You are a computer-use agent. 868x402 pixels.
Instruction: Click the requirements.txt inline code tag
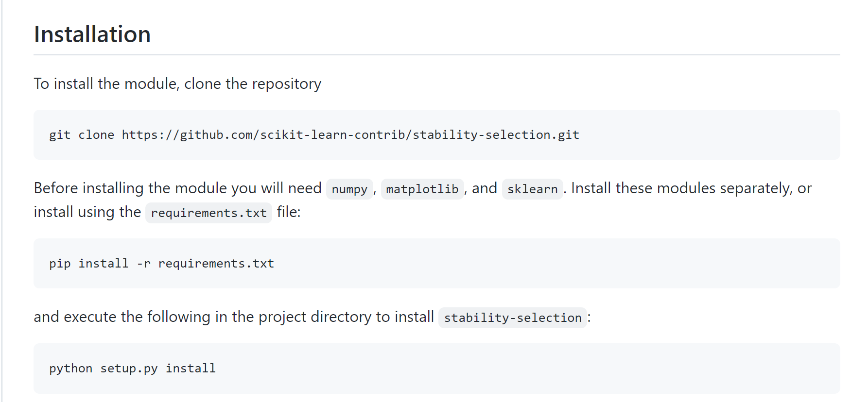click(208, 213)
